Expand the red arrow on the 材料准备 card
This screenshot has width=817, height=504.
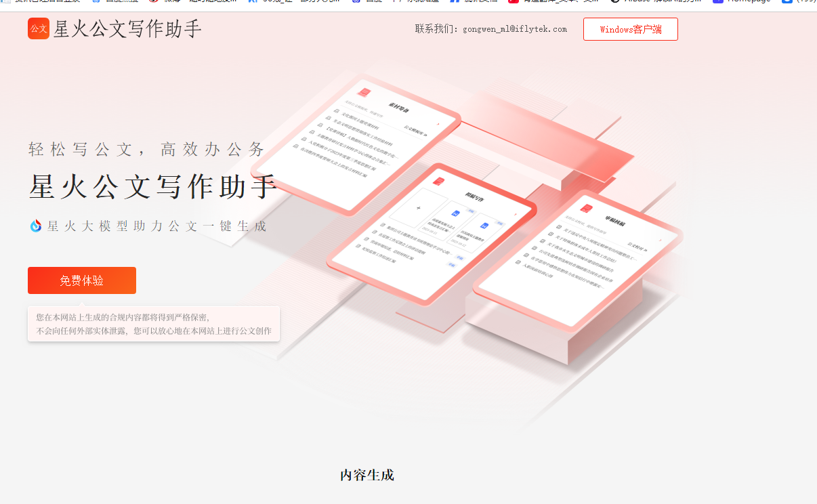438,124
